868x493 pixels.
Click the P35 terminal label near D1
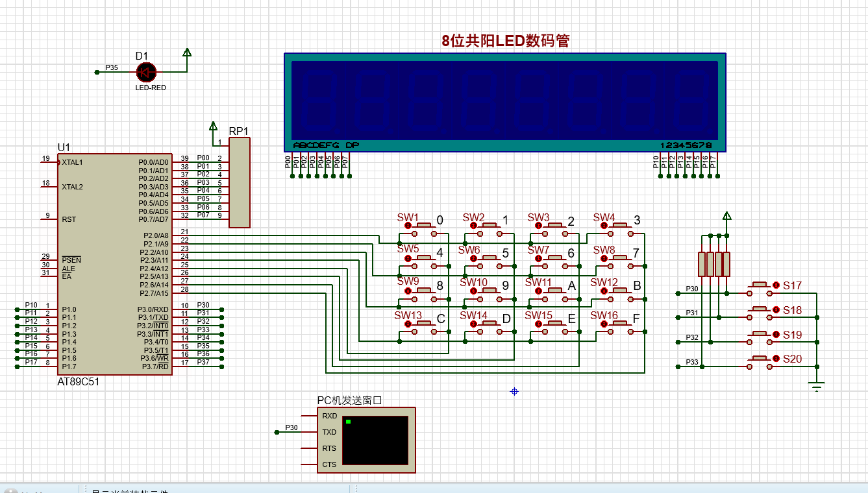click(x=112, y=67)
